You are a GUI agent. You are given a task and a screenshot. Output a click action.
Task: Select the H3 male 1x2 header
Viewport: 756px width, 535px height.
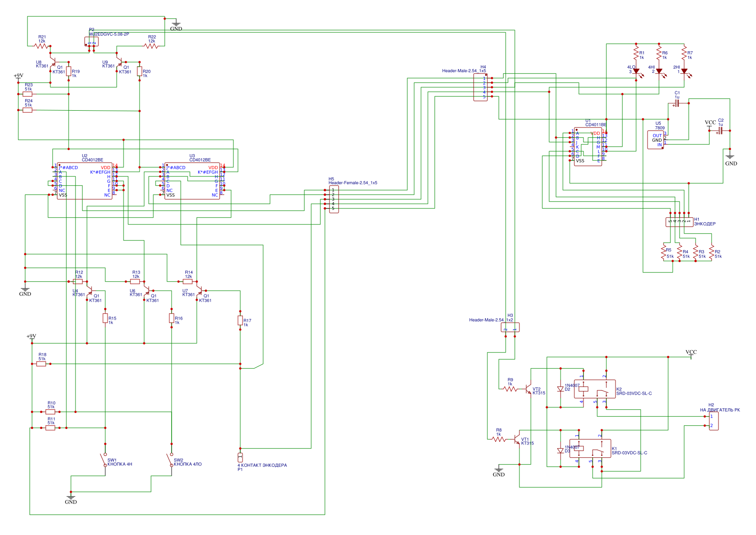[510, 327]
